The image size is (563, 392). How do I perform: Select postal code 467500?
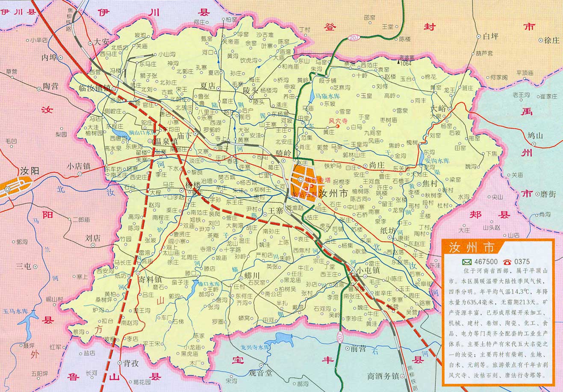click(x=486, y=262)
